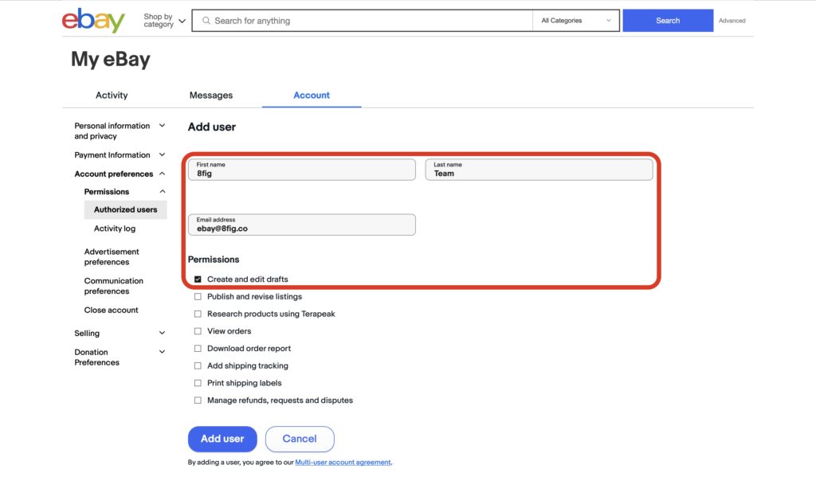Check Print shipping labels

point(198,383)
